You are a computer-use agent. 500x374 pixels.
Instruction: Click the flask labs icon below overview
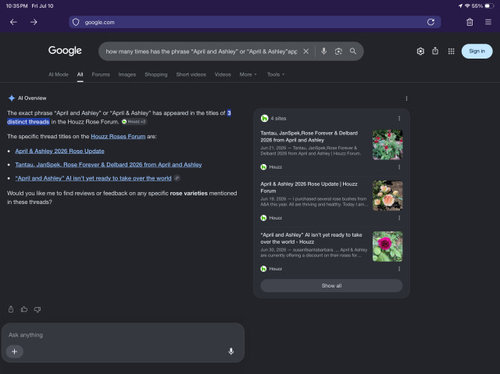coord(11,309)
